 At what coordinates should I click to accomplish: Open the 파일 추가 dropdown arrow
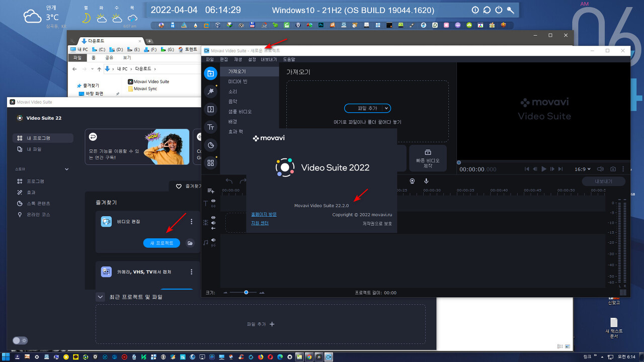coord(386,108)
